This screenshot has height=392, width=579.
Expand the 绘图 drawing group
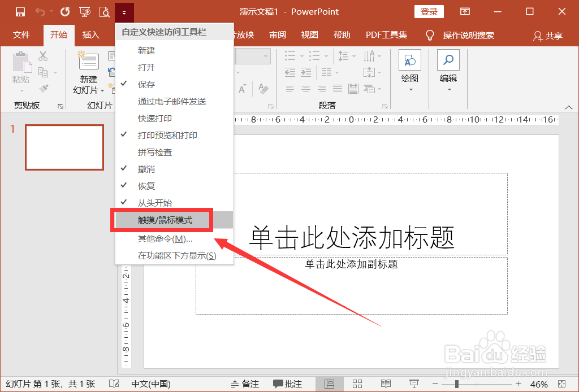pyautogui.click(x=411, y=72)
